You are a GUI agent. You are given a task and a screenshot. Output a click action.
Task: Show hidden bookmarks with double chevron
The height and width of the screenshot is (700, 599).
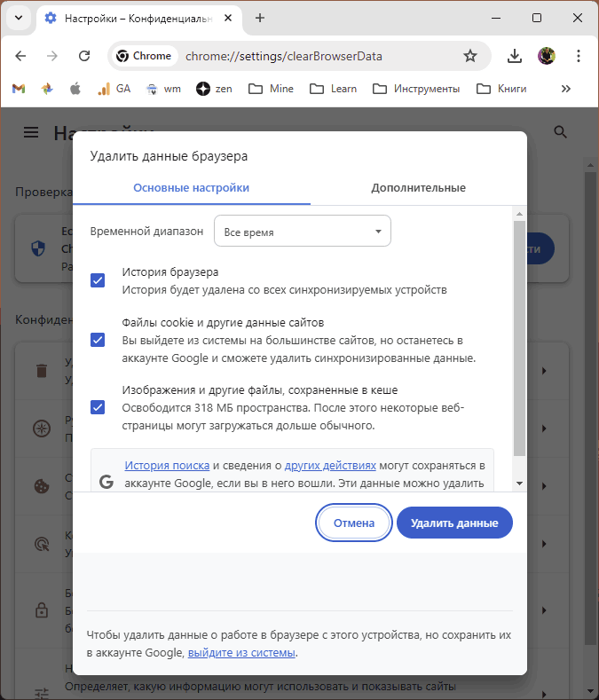pos(566,89)
